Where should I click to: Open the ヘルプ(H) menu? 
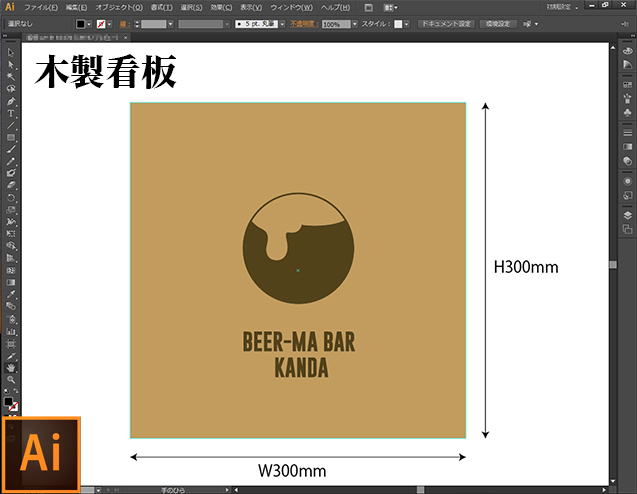click(335, 7)
